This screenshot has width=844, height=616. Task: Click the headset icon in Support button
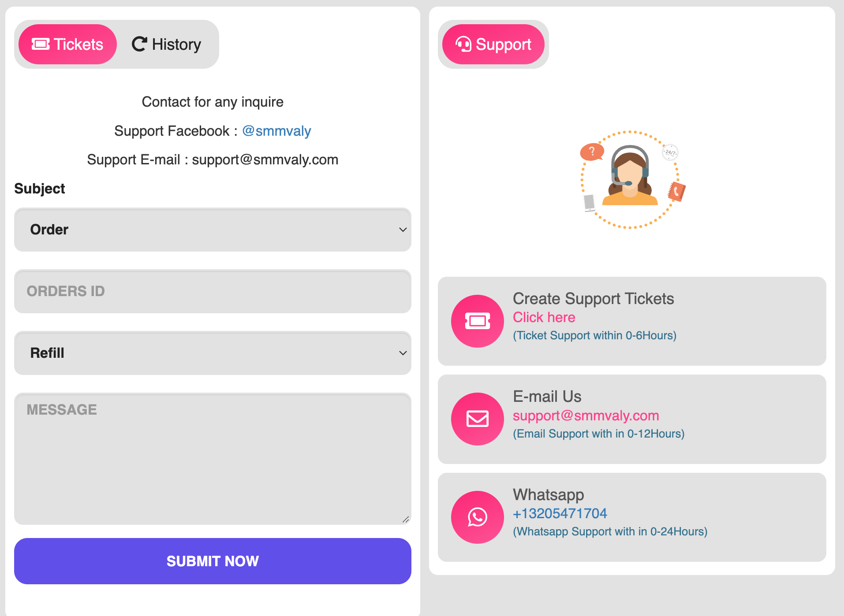pos(463,44)
